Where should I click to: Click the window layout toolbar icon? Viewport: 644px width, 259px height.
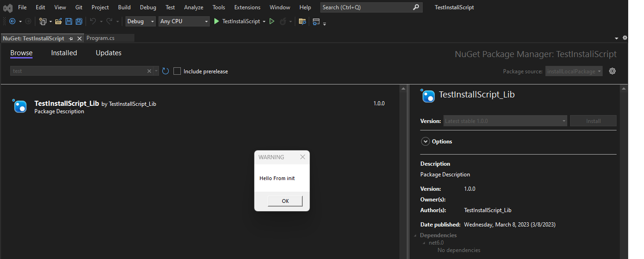[316, 21]
